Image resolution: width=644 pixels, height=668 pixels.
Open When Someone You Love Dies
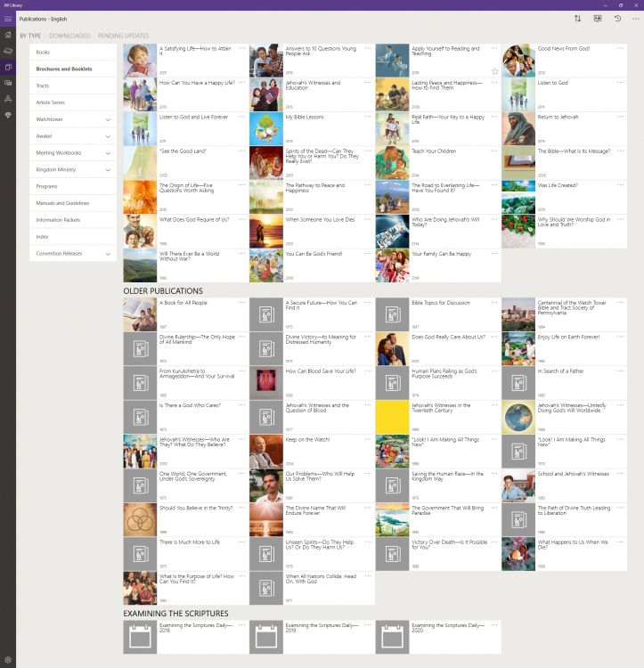(x=312, y=232)
